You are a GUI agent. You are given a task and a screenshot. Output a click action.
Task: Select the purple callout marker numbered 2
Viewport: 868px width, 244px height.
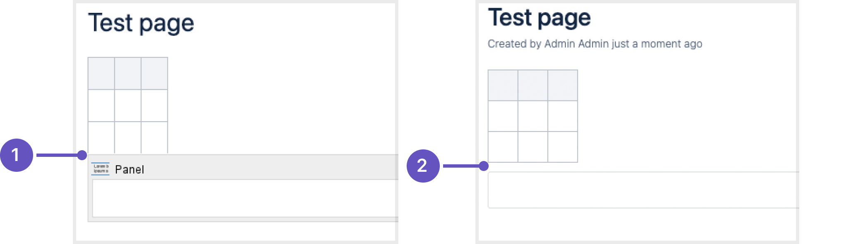423,166
